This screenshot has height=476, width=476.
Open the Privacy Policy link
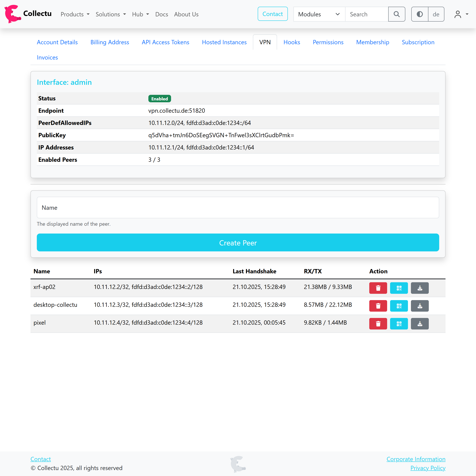(427, 468)
